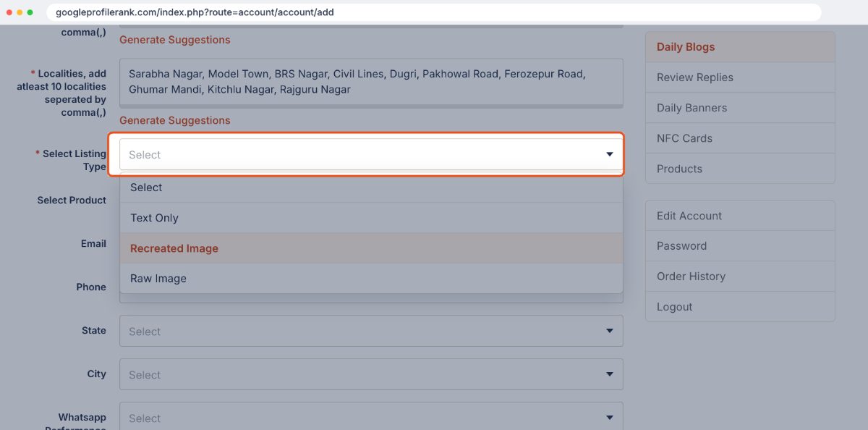The width and height of the screenshot is (868, 430).
Task: Open the City dropdown
Action: click(371, 374)
